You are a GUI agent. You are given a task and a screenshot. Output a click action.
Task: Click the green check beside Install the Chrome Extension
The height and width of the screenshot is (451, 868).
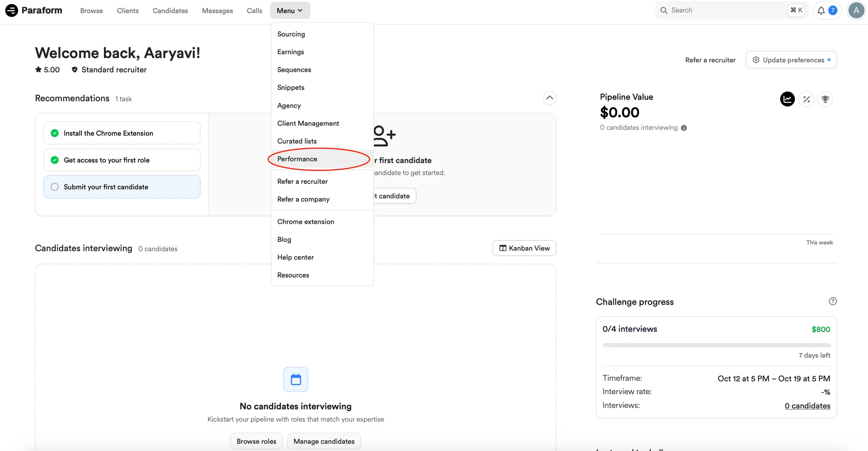pos(55,133)
